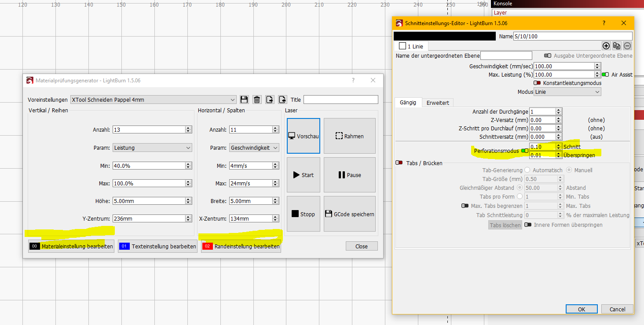The image size is (644, 325).
Task: Open the Modus Linie dropdown
Action: (x=567, y=92)
